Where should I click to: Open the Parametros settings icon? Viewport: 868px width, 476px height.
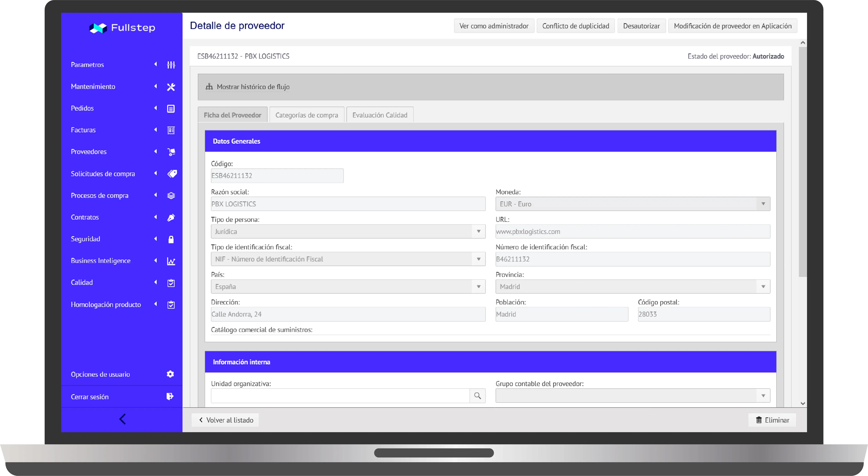[x=171, y=65]
